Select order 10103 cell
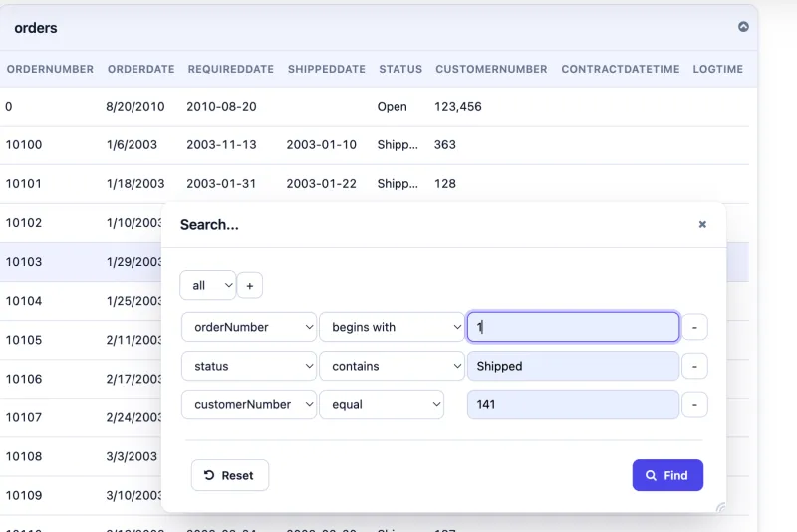Image resolution: width=797 pixels, height=532 pixels. click(24, 262)
